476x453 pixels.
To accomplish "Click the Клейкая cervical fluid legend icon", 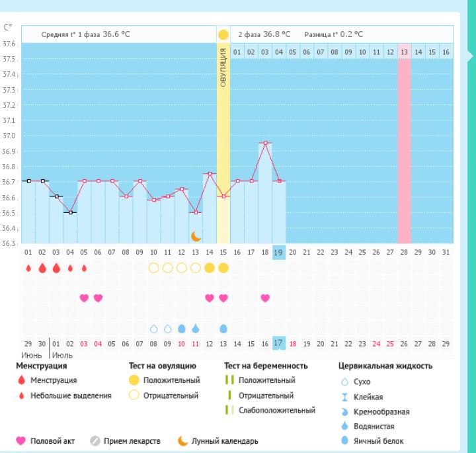I will pyautogui.click(x=344, y=396).
